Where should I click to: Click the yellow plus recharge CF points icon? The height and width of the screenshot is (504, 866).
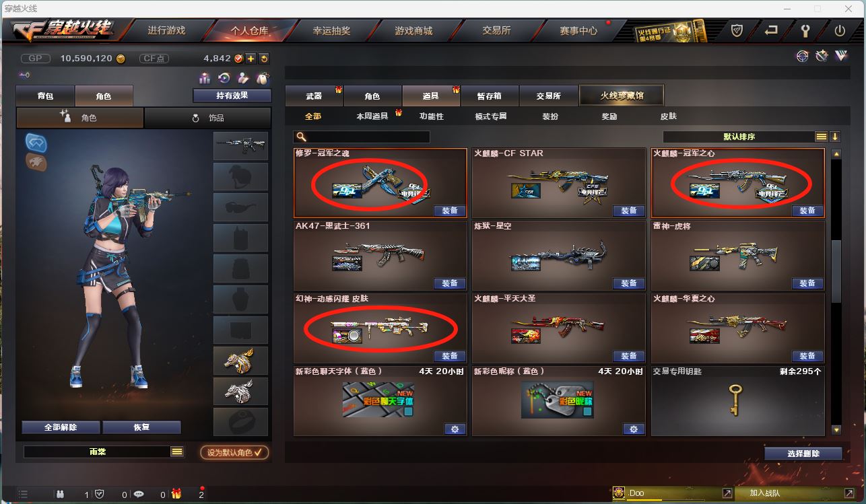click(251, 59)
